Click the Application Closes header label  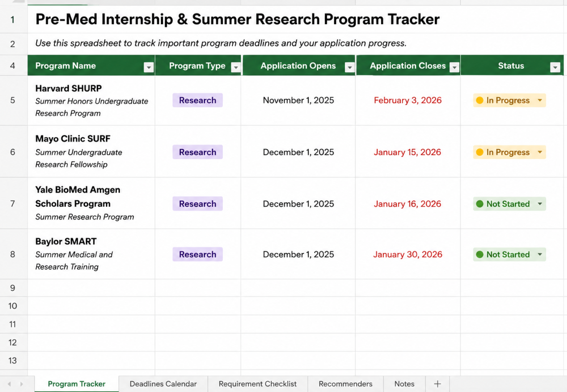408,66
